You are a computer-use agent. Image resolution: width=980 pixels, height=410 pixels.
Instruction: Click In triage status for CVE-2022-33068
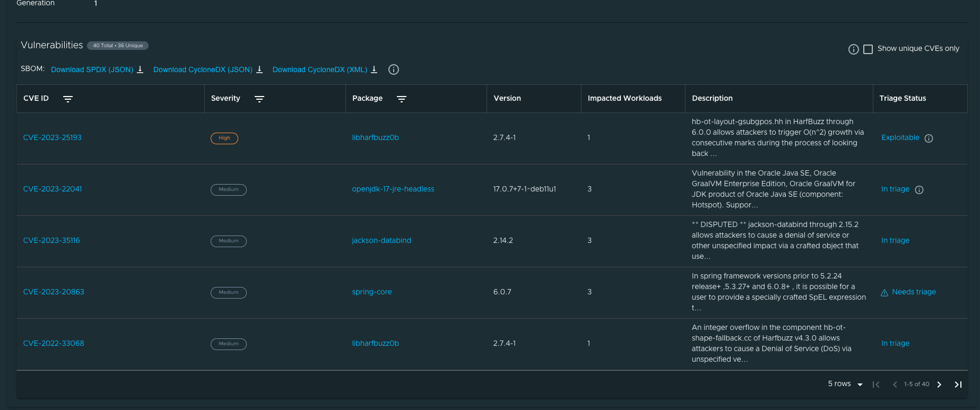coord(895,343)
